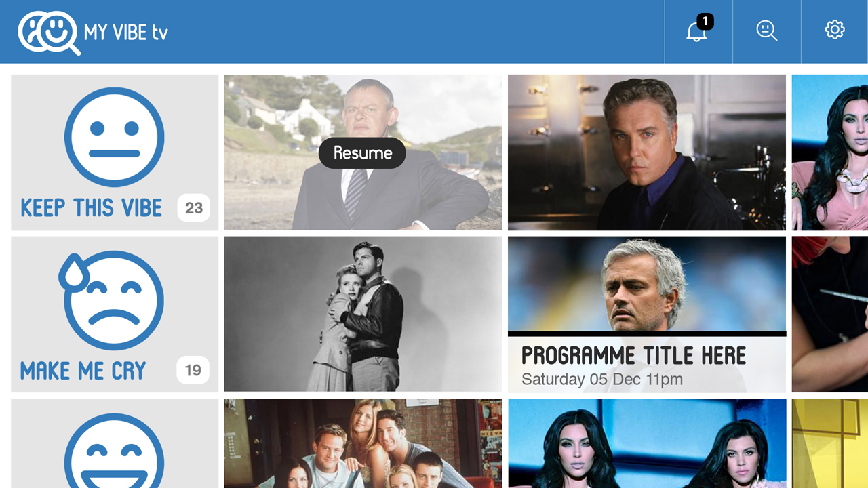This screenshot has width=868, height=488.
Task: Click the notification count badge
Action: 705,22
